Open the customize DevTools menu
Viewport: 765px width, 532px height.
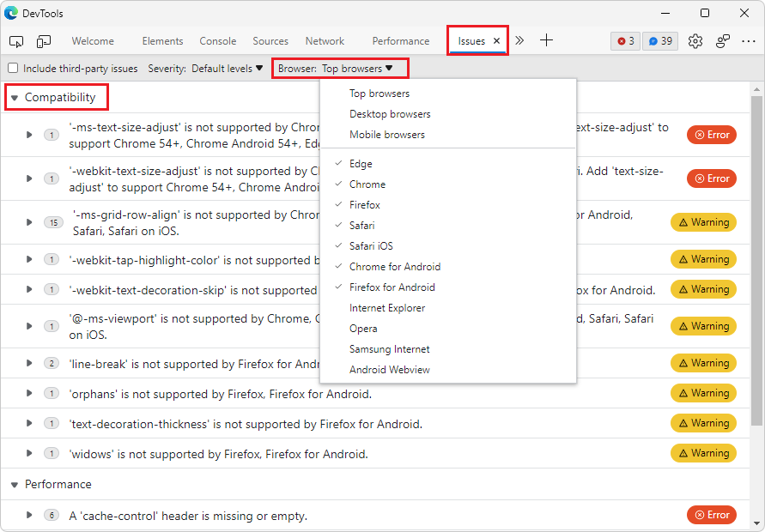749,40
